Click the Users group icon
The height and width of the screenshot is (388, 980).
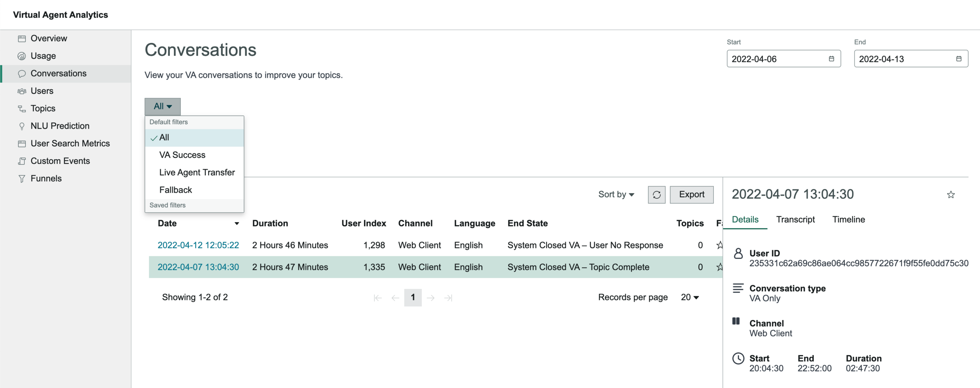point(22,91)
